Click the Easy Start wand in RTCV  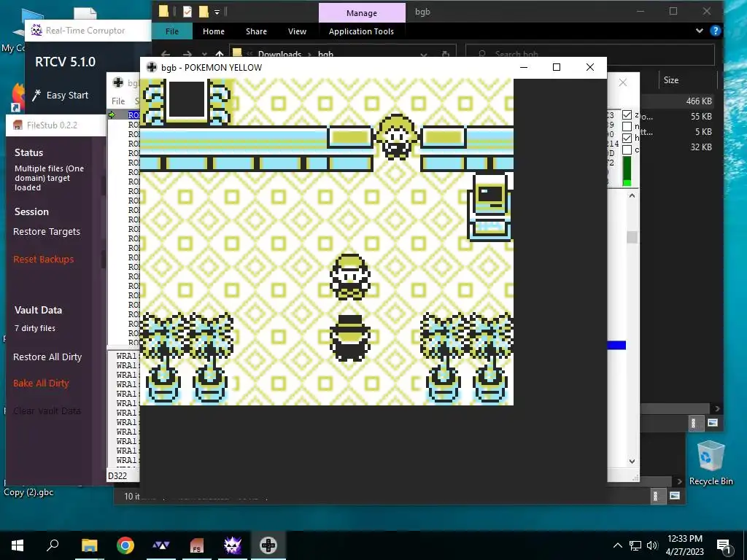pos(36,96)
